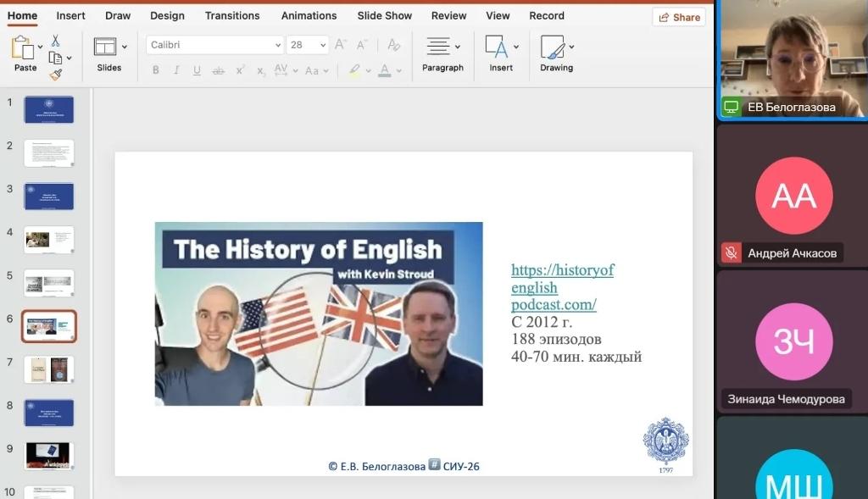Open the highlight color dropdown arrow
This screenshot has width=868, height=499.
click(368, 71)
